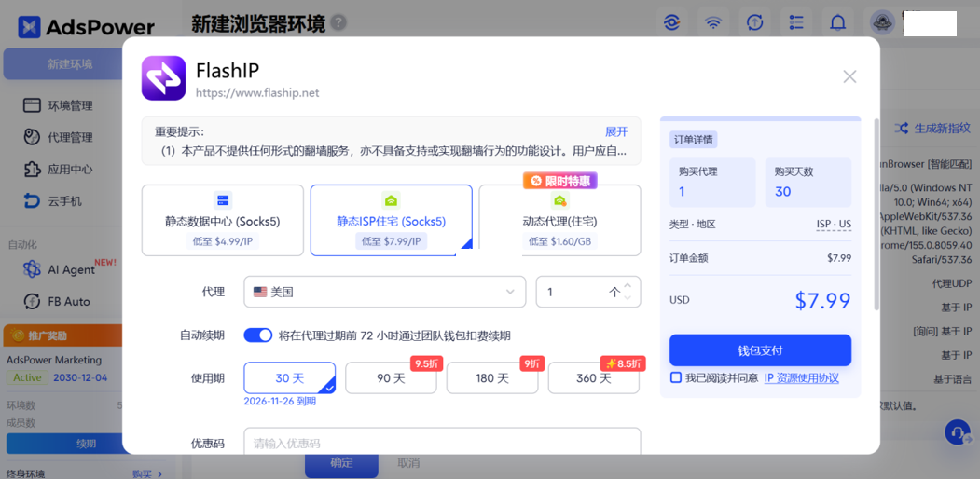Select 动态代理(住宅) proxy type
Viewport: 980px width, 479px height.
point(560,220)
